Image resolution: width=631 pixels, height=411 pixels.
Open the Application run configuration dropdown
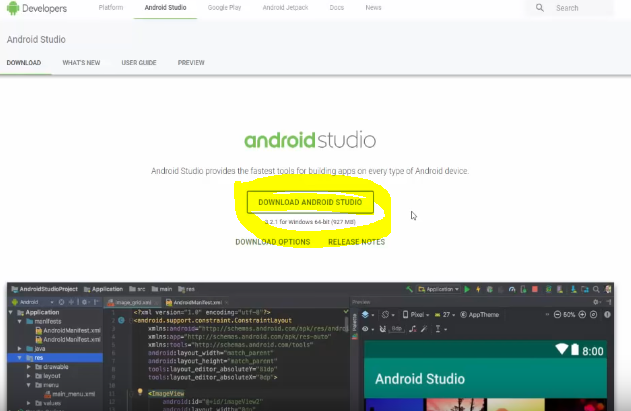click(x=439, y=289)
